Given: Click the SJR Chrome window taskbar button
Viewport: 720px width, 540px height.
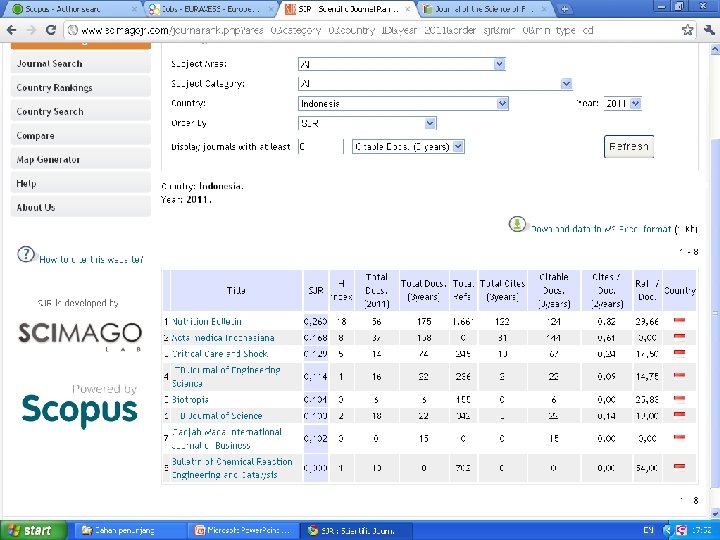Looking at the screenshot, I should click(x=357, y=530).
